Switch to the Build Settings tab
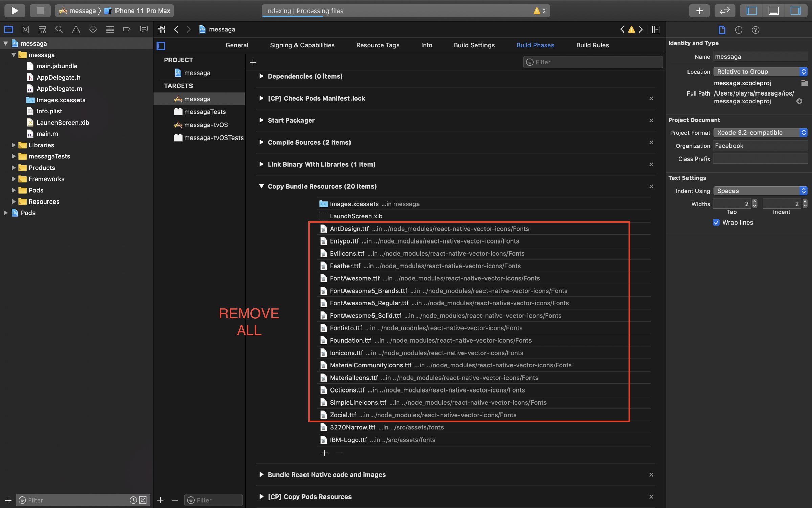 474,45
